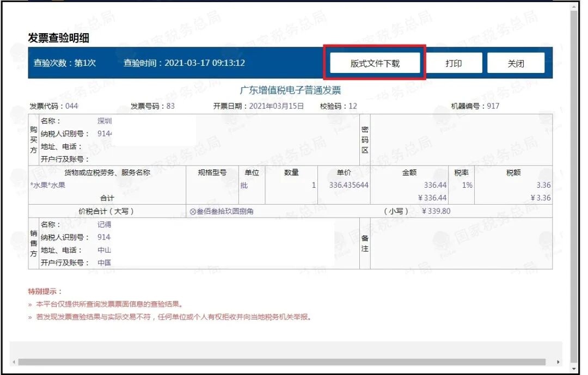Select the invoice title 广东增值税电子普通发票

(x=294, y=90)
